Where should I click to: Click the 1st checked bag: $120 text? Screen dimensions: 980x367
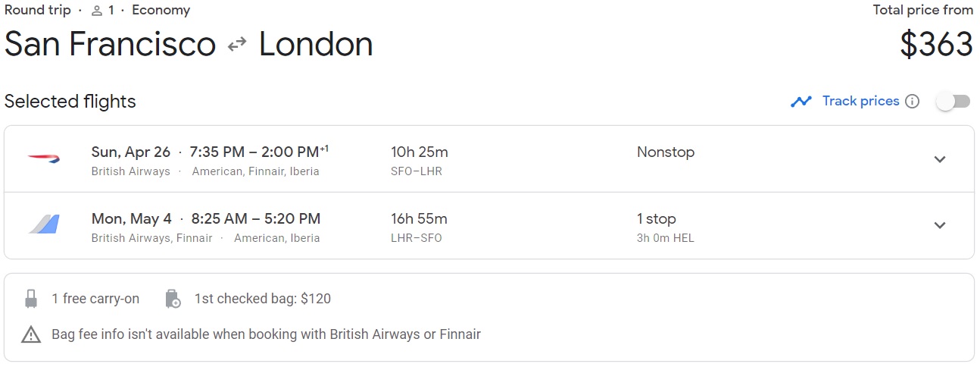tap(262, 299)
